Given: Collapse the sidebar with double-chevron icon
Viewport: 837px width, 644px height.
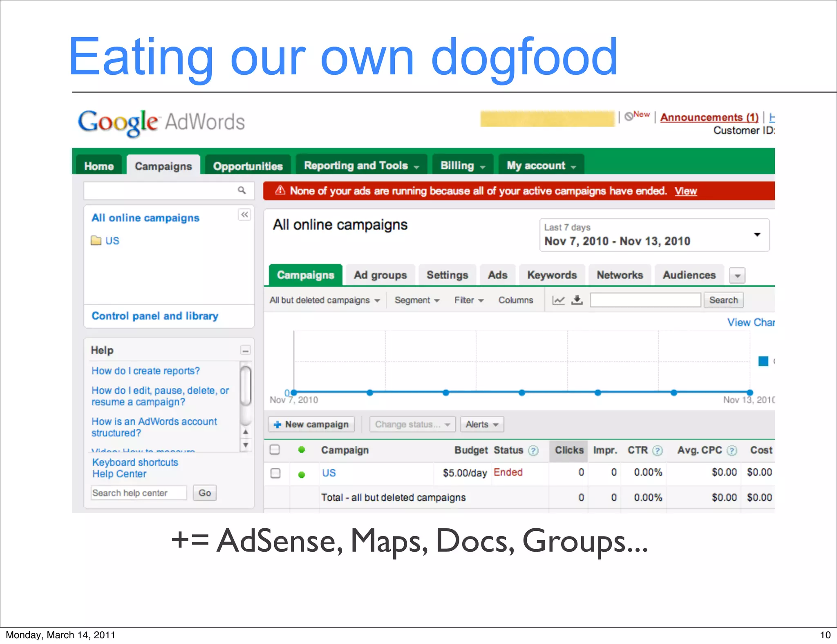Looking at the screenshot, I should 244,215.
